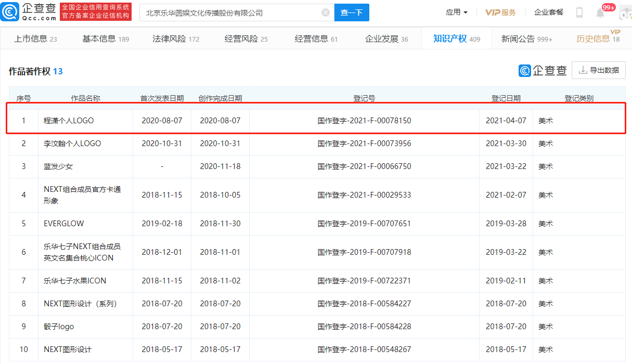Viewport: 632px width, 364px height.
Task: Select work name 程潇个人LOGO
Action: [69, 121]
